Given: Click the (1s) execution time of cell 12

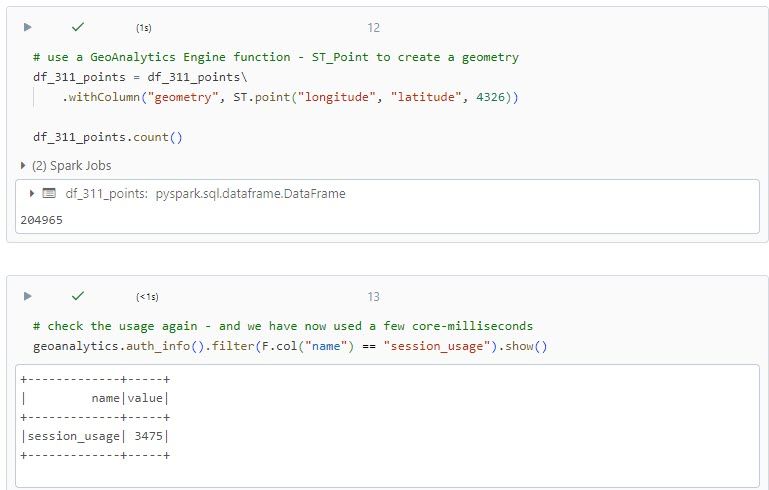Looking at the screenshot, I should pyautogui.click(x=144, y=28).
